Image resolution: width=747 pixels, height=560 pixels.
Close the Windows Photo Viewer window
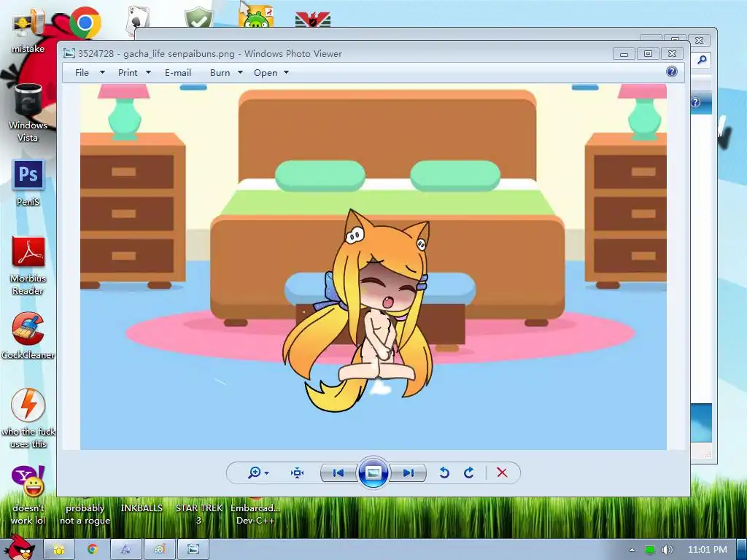coord(672,54)
